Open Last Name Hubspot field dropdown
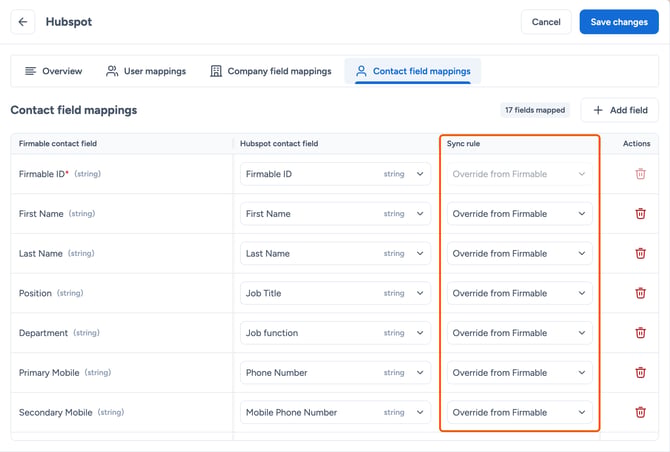Viewport: 670px width, 452px height. pos(335,253)
